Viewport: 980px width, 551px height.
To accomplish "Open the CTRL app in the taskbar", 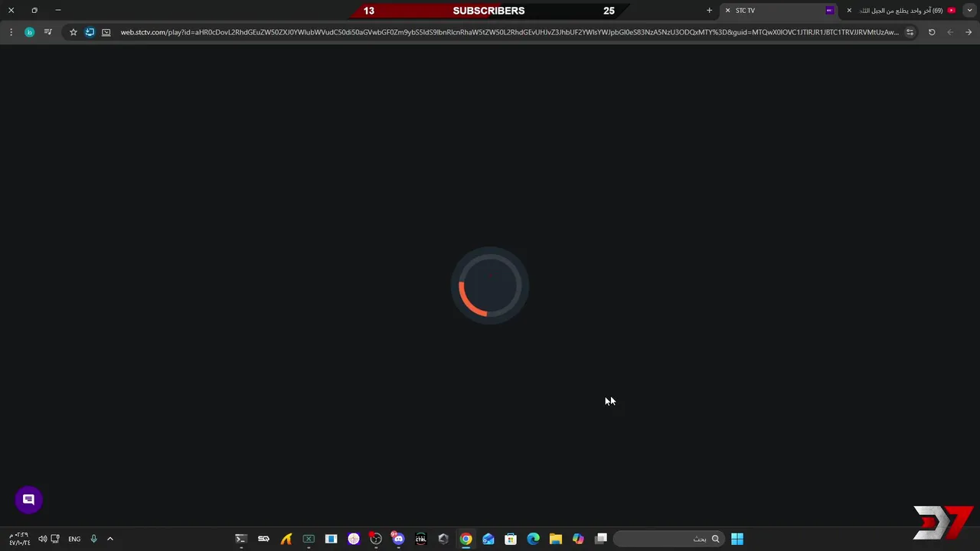I will coord(420,539).
